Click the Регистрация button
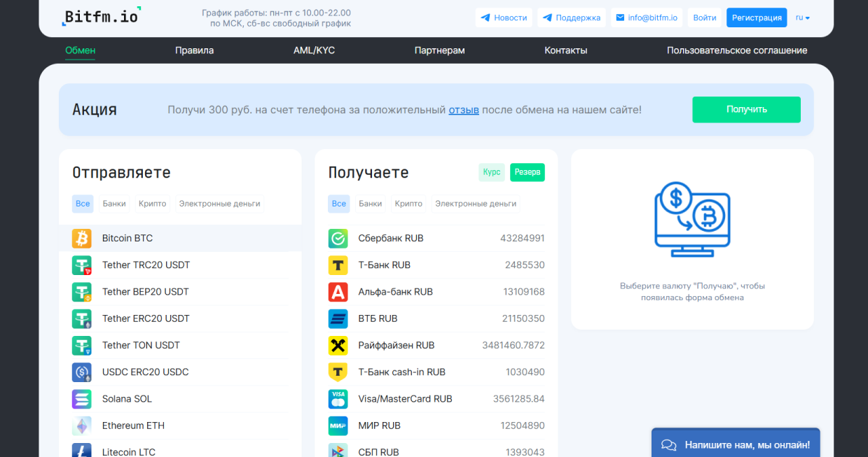Image resolution: width=868 pixels, height=457 pixels. coord(757,17)
